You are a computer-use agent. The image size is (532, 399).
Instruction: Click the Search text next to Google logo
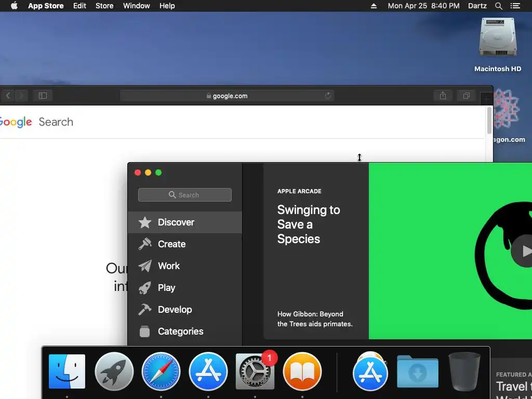pyautogui.click(x=56, y=122)
